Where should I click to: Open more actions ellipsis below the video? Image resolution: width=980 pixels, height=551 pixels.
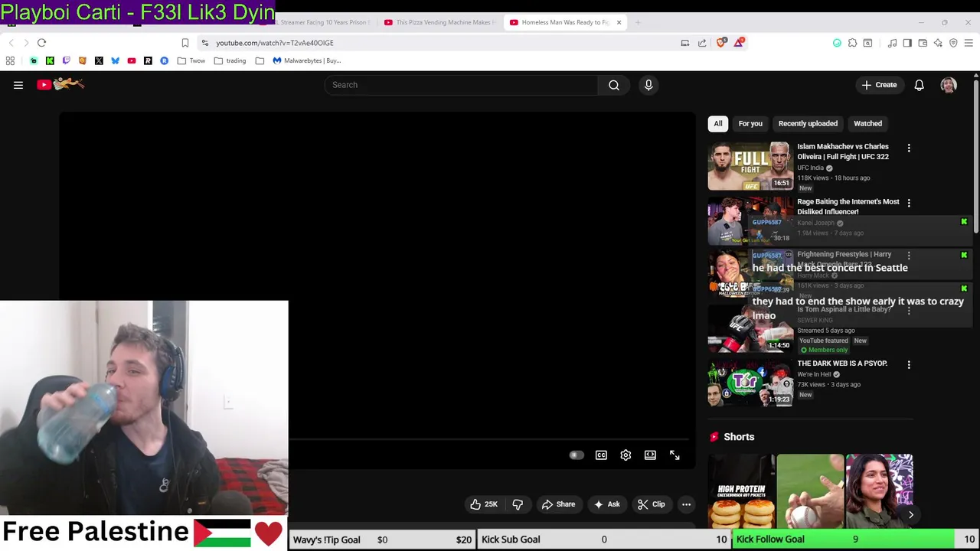686,504
